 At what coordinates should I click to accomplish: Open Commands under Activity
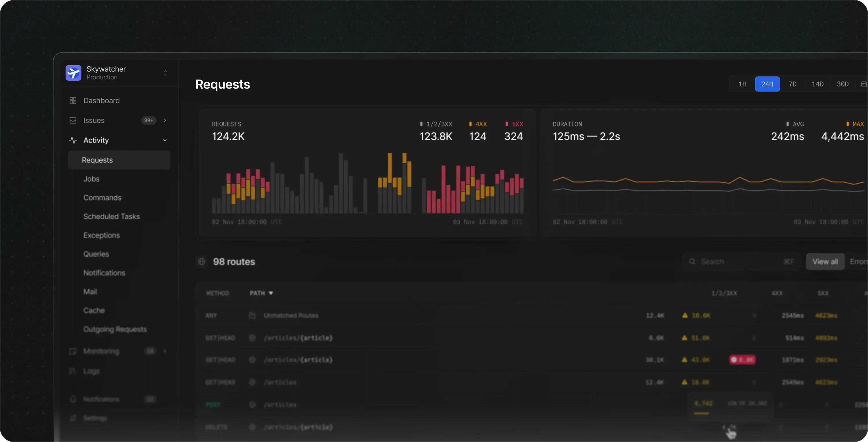coord(103,198)
